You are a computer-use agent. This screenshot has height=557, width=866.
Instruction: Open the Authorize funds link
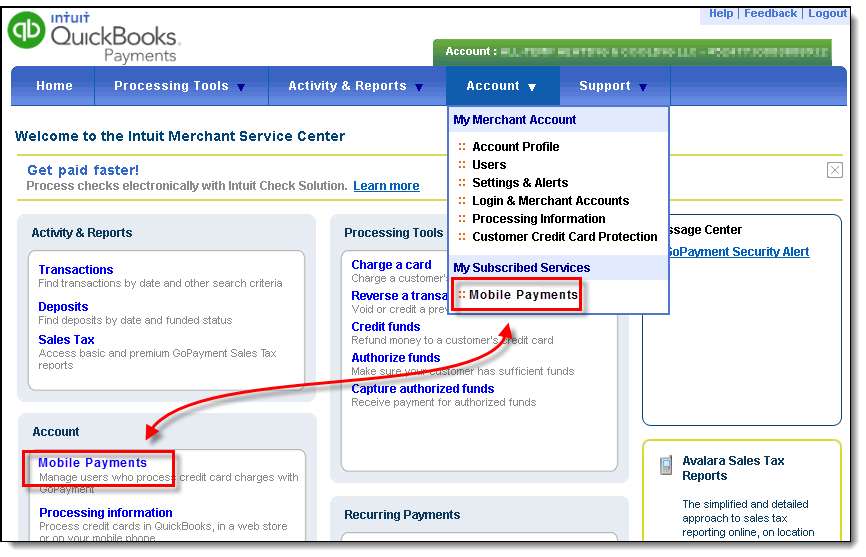click(x=395, y=358)
